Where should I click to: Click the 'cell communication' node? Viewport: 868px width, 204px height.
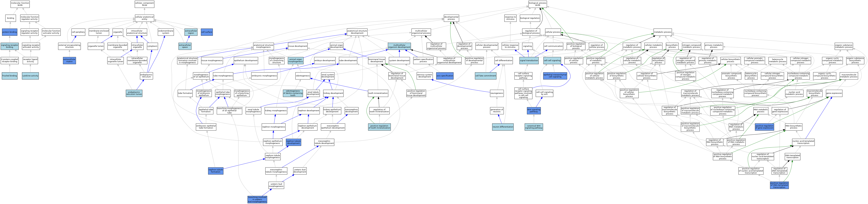coord(553,46)
